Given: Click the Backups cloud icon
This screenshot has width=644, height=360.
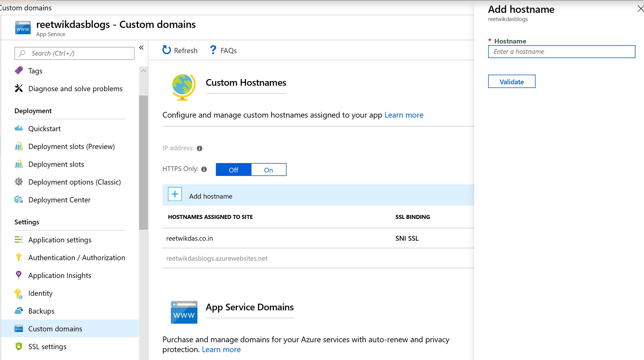Looking at the screenshot, I should [19, 311].
